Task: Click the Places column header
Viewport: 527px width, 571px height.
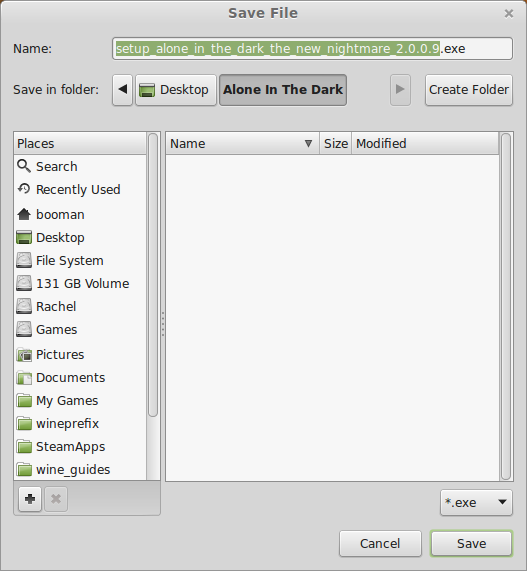Action: coord(80,143)
